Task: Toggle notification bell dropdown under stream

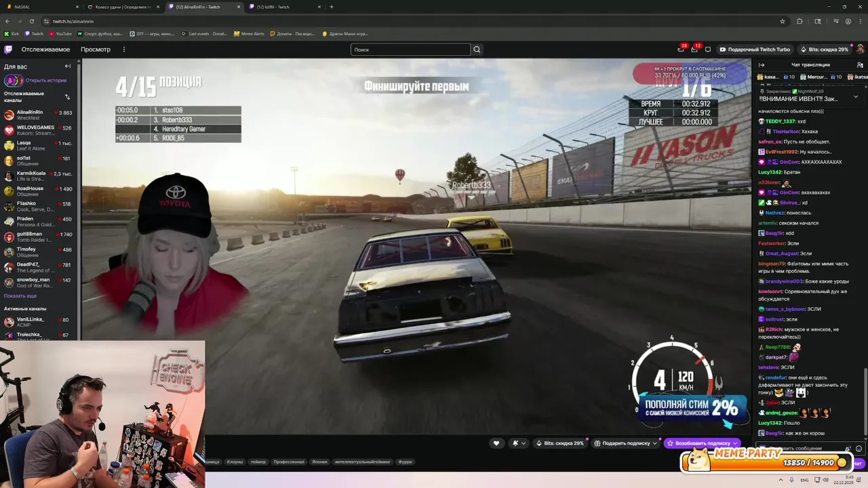Action: (519, 443)
